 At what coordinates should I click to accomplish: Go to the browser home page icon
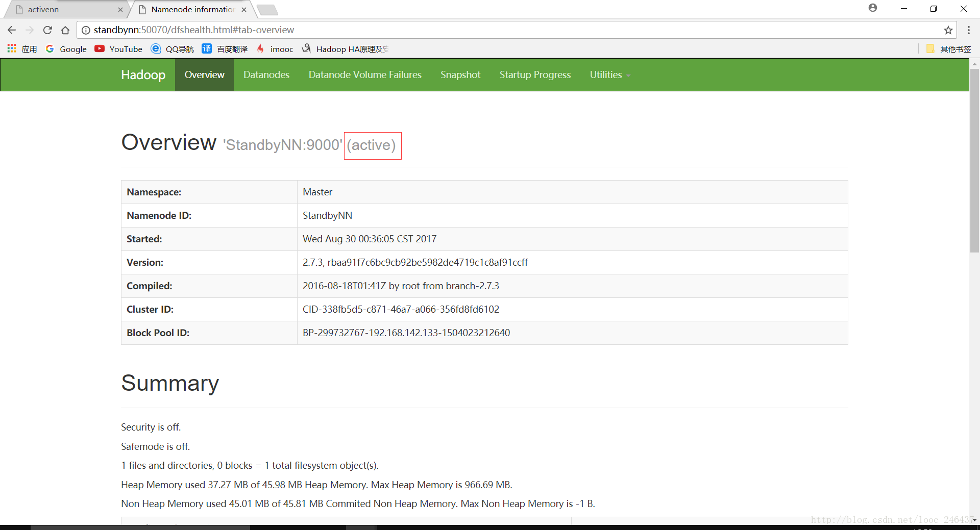pos(65,30)
